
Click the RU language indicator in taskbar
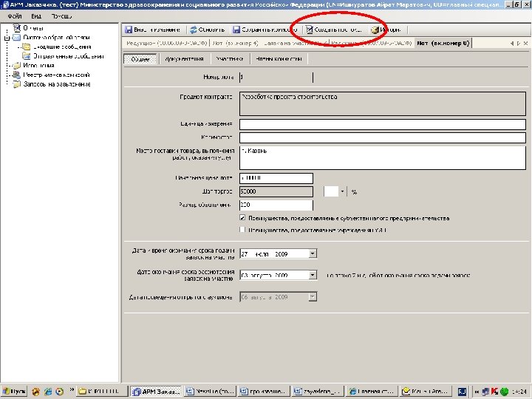pyautogui.click(x=461, y=392)
